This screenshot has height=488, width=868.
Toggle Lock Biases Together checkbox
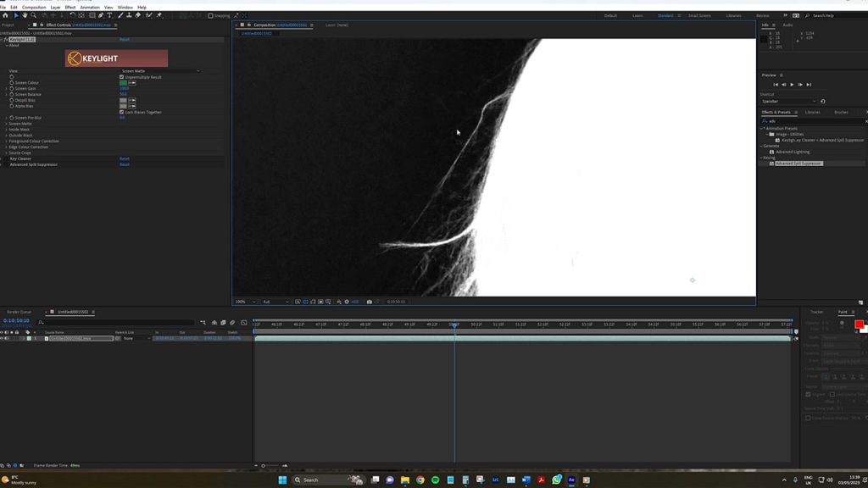click(122, 112)
